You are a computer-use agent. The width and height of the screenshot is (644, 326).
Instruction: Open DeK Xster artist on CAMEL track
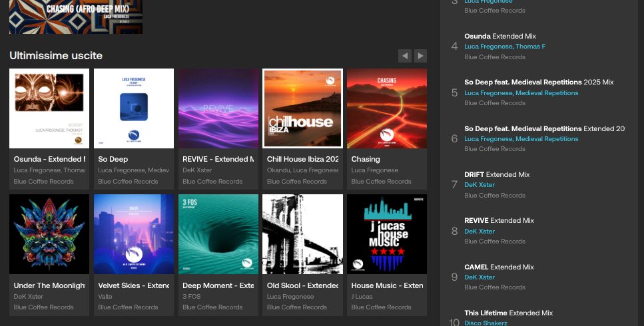pyautogui.click(x=480, y=277)
